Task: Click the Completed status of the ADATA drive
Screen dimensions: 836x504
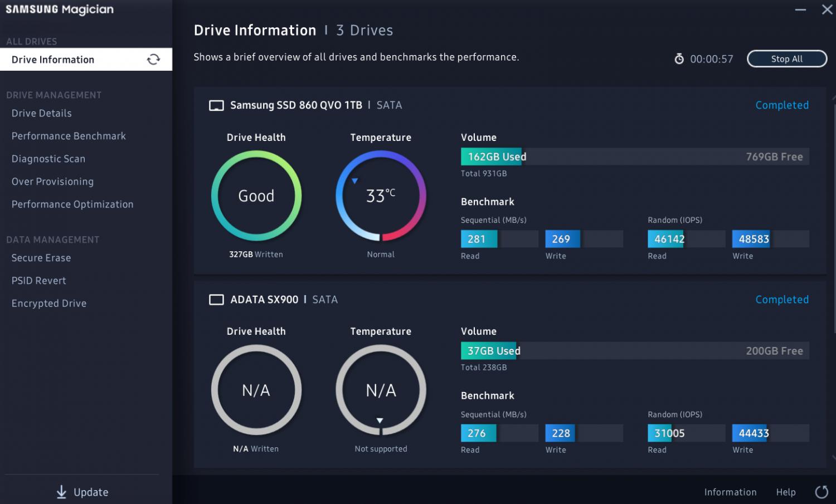Action: (x=782, y=300)
